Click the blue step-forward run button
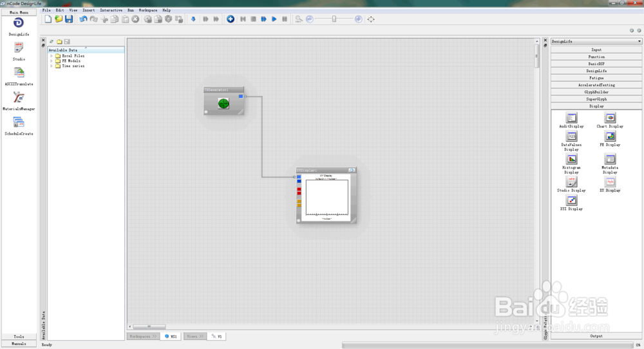 [x=263, y=19]
